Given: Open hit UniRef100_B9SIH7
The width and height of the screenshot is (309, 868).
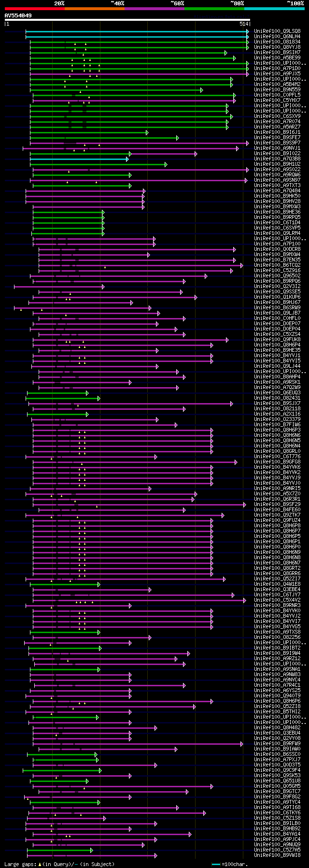Looking at the screenshot, I should [277, 52].
